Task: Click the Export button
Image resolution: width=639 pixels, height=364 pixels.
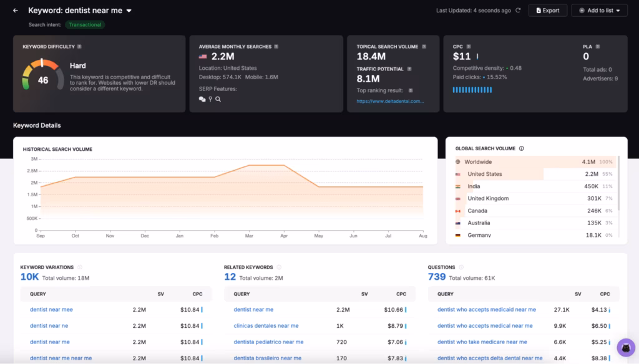Action: pyautogui.click(x=547, y=10)
